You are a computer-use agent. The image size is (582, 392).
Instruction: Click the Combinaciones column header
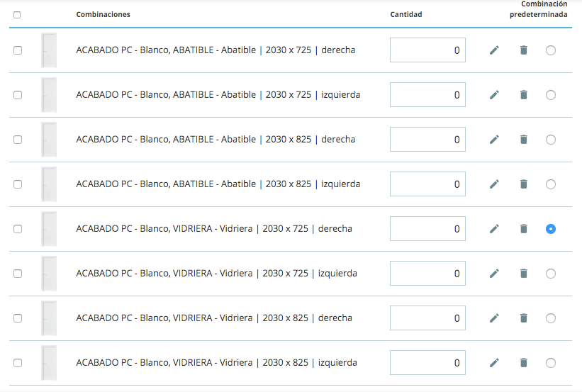pos(103,14)
